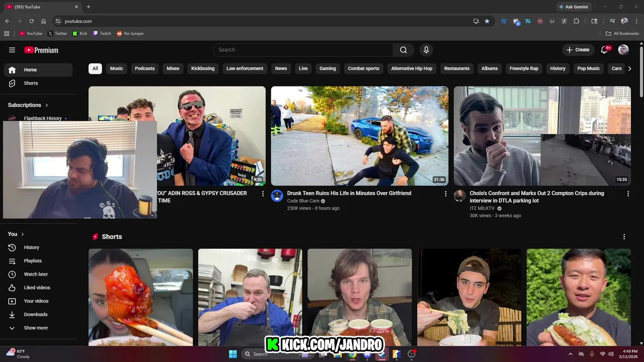The width and height of the screenshot is (644, 362).
Task: Click the Drunk Teen Ruins His Life title
Action: [349, 193]
